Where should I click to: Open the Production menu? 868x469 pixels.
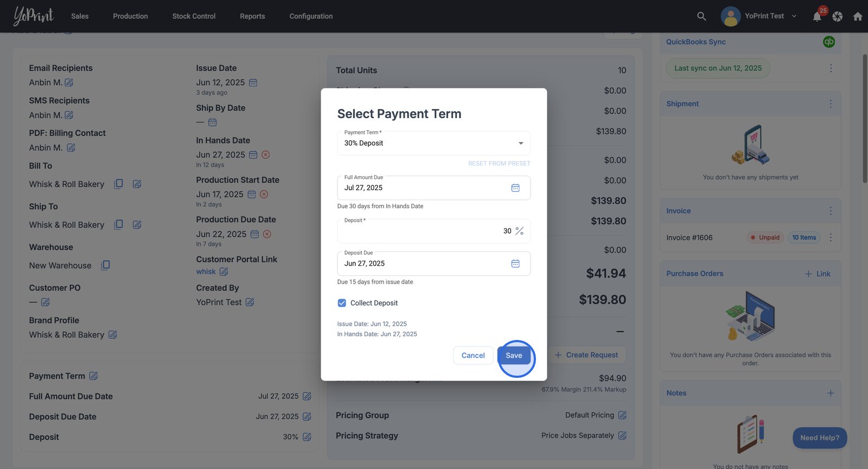point(130,16)
